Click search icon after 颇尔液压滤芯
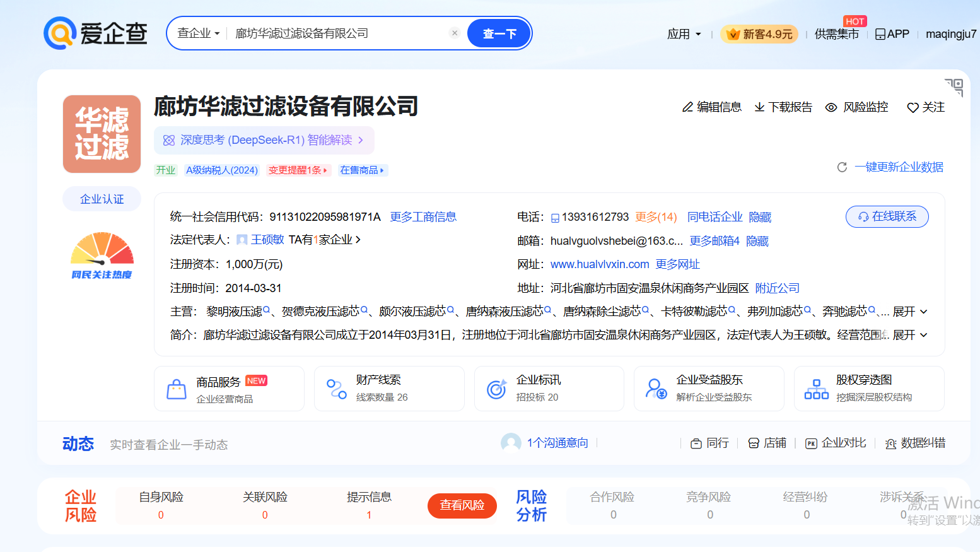980x552 pixels. [450, 310]
